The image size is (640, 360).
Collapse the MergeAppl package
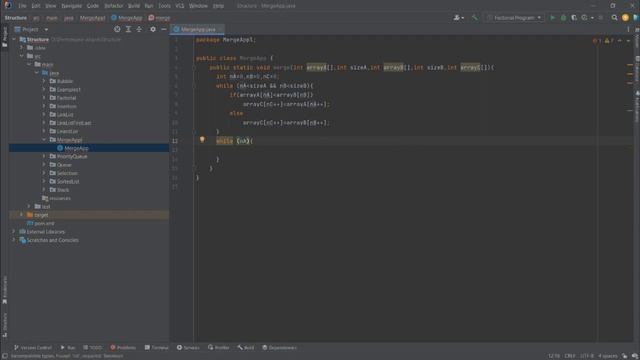pyautogui.click(x=44, y=140)
